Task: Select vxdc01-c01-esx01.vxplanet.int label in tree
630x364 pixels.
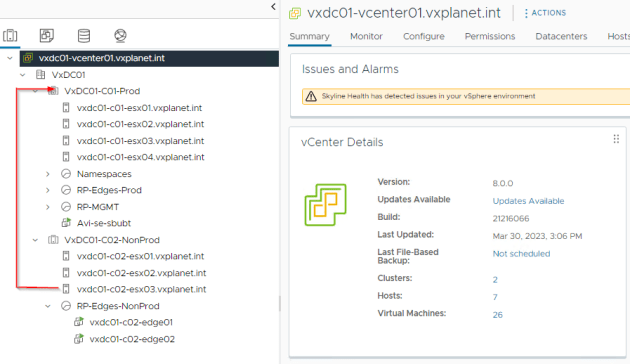Action: [139, 108]
